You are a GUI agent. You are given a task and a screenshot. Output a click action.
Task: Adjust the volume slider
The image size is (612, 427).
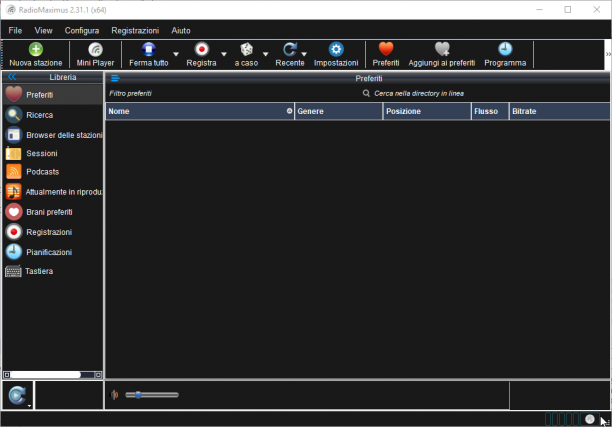click(x=152, y=395)
